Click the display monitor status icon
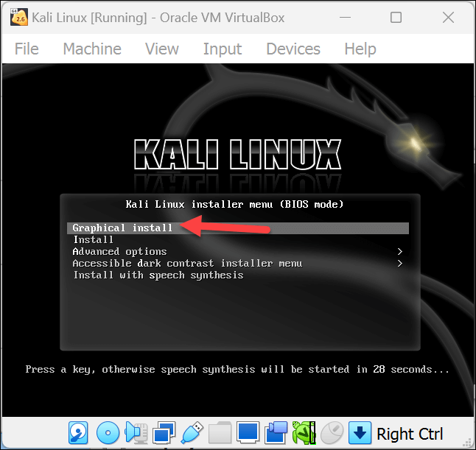The image size is (476, 450). point(248,433)
